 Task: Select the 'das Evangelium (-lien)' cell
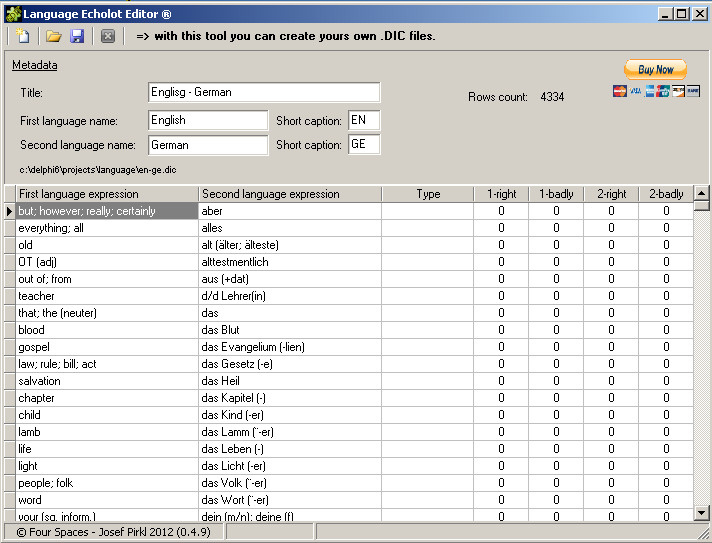290,347
